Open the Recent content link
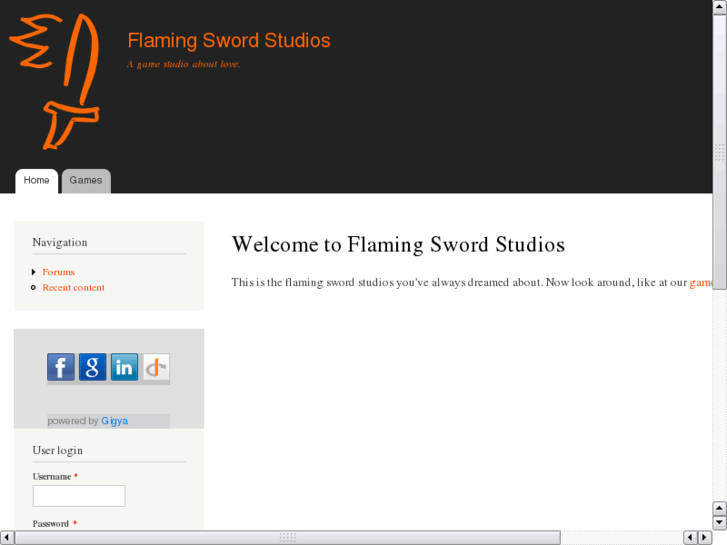The height and width of the screenshot is (545, 727). pos(73,288)
